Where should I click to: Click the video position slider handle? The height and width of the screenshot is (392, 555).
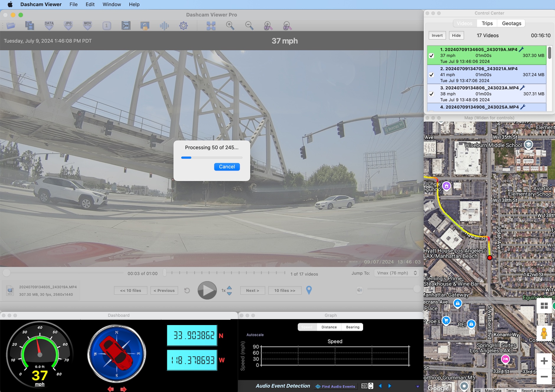pyautogui.click(x=6, y=273)
